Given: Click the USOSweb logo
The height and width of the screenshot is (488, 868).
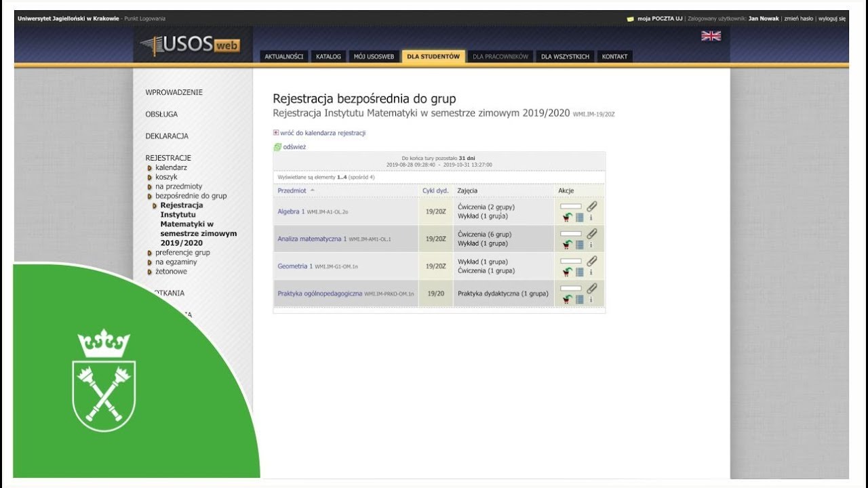Looking at the screenshot, I should coord(191,45).
